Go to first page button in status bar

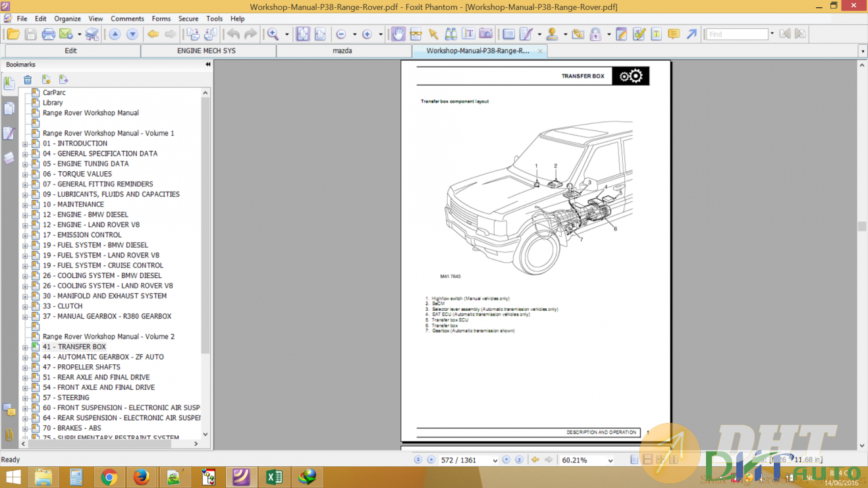pos(418,460)
